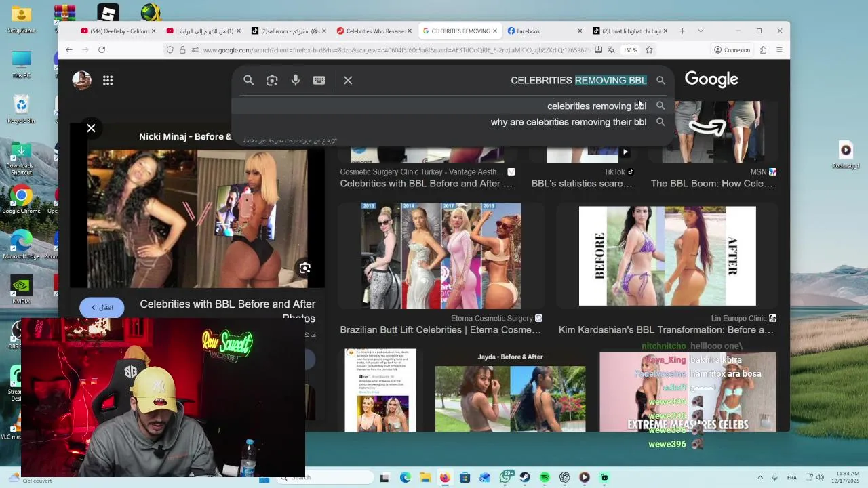Image resolution: width=868 pixels, height=488 pixels.
Task: Open a new browser tab
Action: pos(682,30)
